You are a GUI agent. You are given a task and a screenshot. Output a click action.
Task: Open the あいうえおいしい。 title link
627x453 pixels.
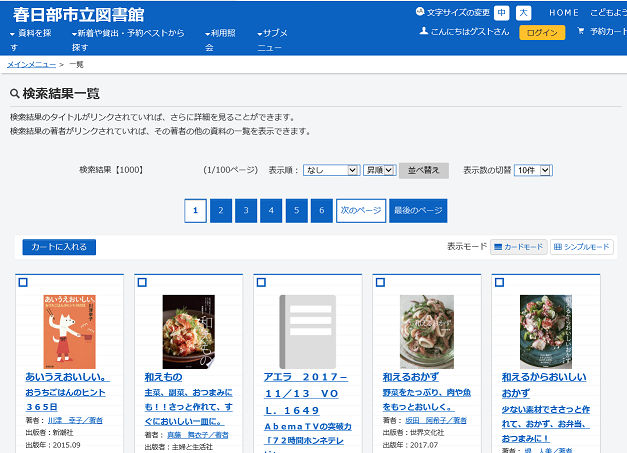click(x=67, y=377)
